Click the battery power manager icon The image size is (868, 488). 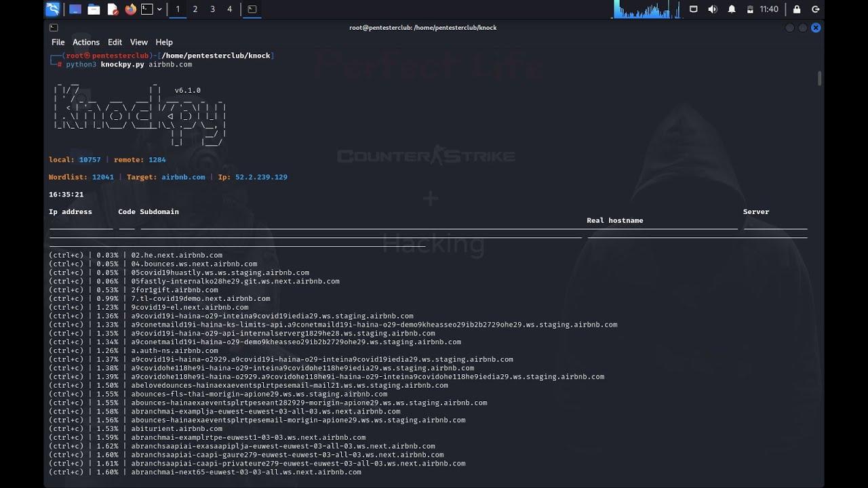(x=750, y=9)
